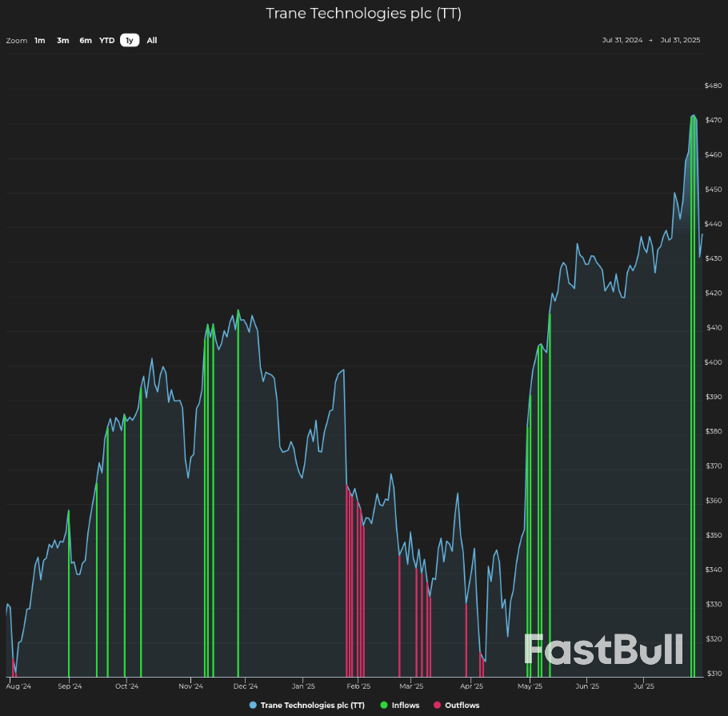Click the chart title Trane Technologies plc (TT)
This screenshot has width=728, height=716.
[364, 14]
